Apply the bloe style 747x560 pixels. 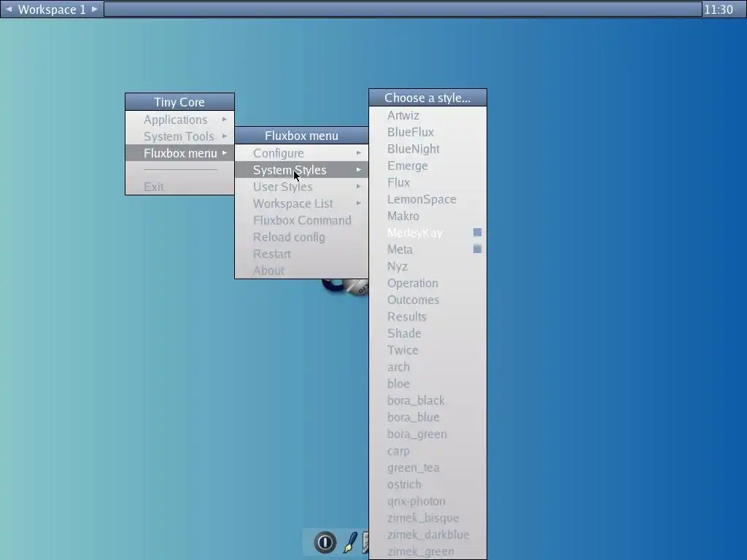[427, 384]
